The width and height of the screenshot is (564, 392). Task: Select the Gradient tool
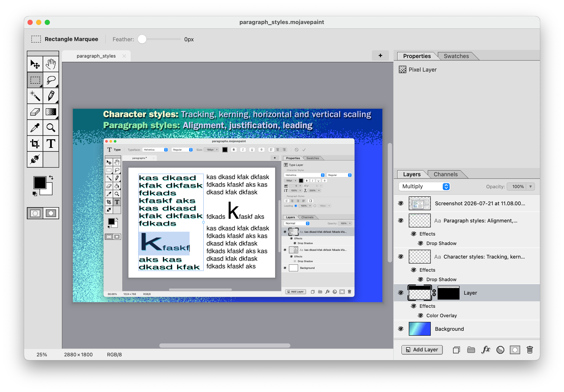tap(51, 112)
